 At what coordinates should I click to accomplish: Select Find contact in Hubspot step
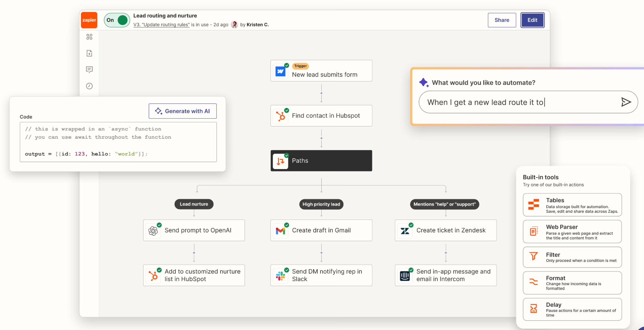pyautogui.click(x=321, y=116)
